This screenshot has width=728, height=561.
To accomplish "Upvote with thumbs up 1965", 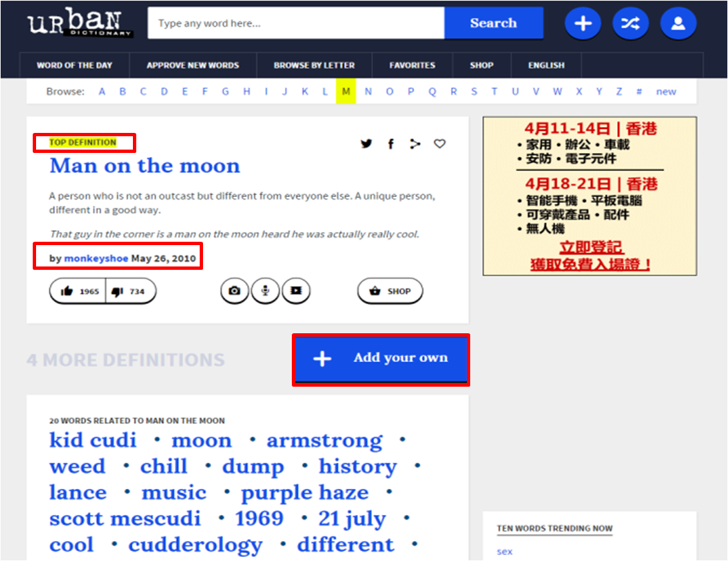I will [78, 291].
